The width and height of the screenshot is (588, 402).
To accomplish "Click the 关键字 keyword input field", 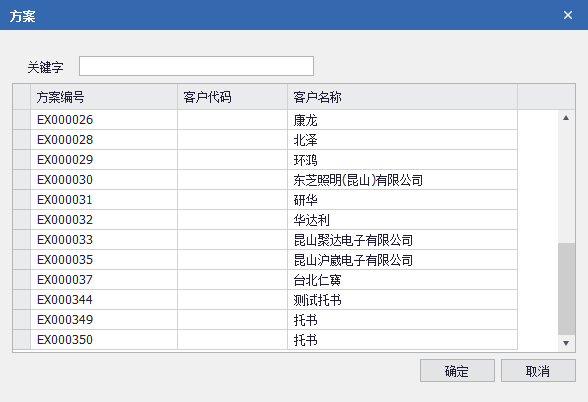I will click(196, 66).
